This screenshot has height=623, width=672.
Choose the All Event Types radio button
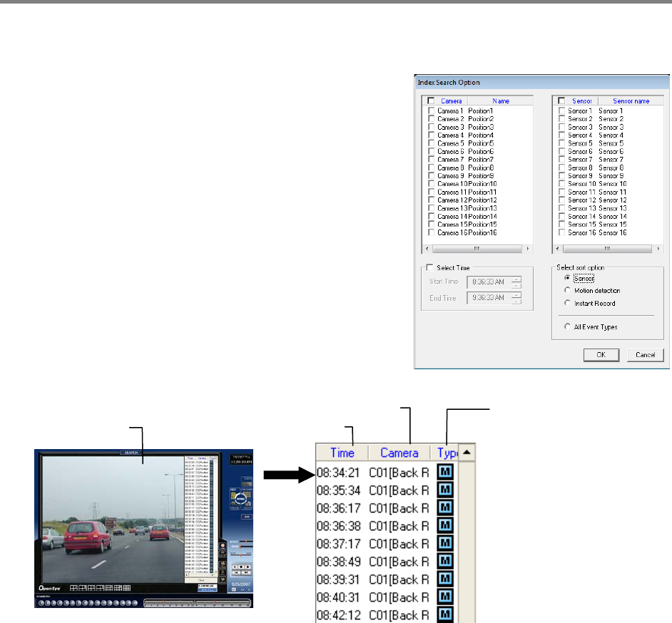point(568,326)
